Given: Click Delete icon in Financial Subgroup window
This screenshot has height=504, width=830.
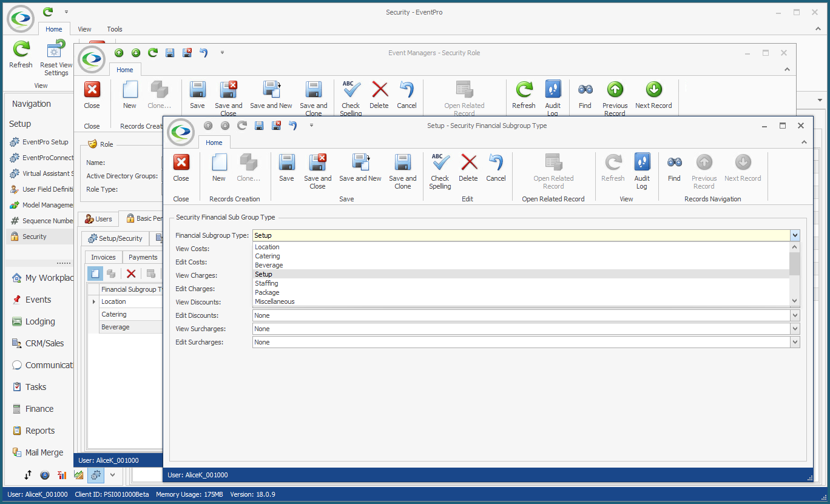Looking at the screenshot, I should coord(468,163).
